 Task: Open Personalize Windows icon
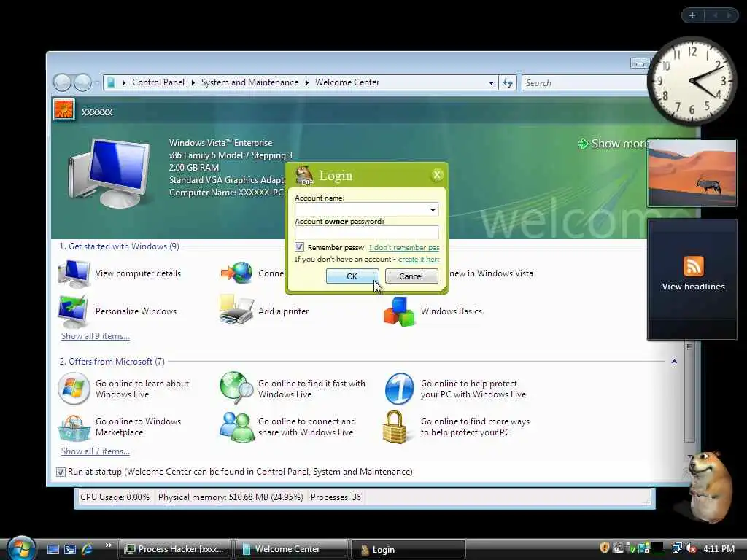click(73, 311)
